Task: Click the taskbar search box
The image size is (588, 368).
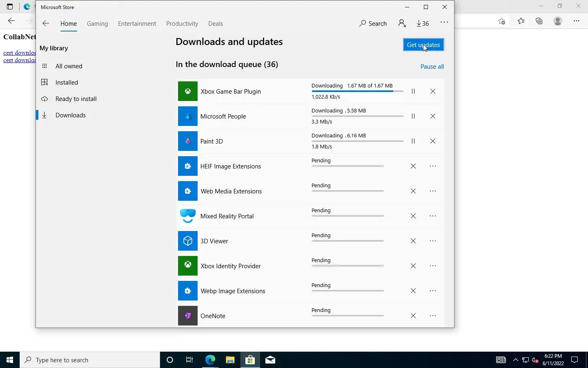Action: tap(90, 360)
